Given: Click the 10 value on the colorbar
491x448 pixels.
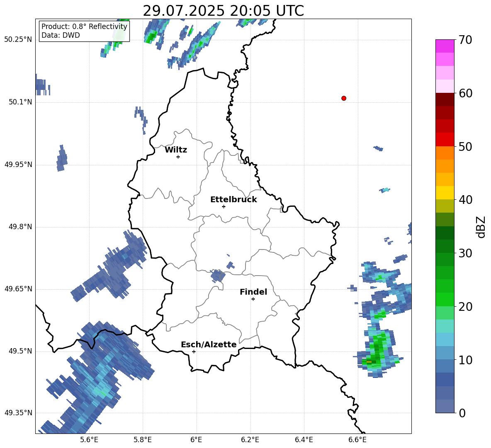Looking at the screenshot, I should [x=465, y=360].
